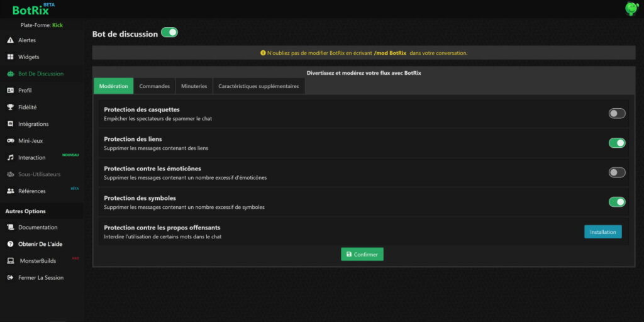Image resolution: width=644 pixels, height=322 pixels.
Task: Click the Interaction music note icon
Action: coord(11,158)
